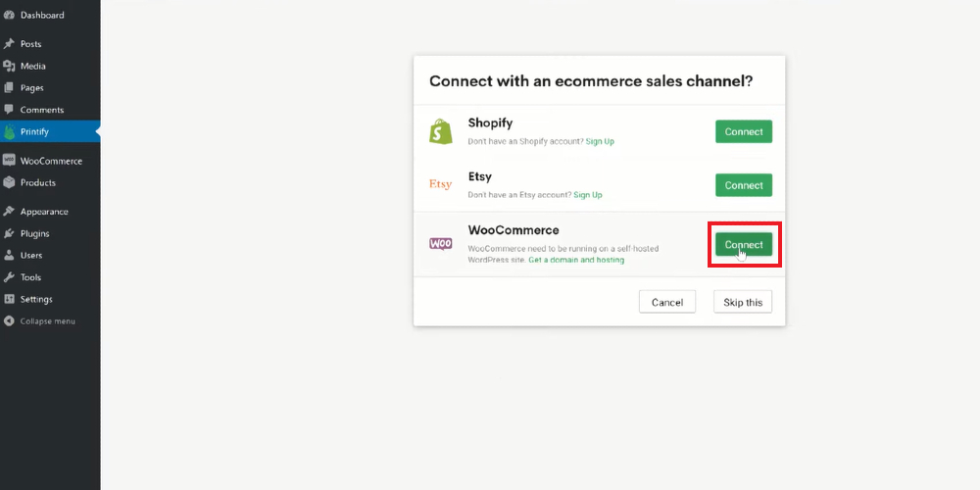Click the WooCommerce channel title
The image size is (980, 490).
(514, 230)
